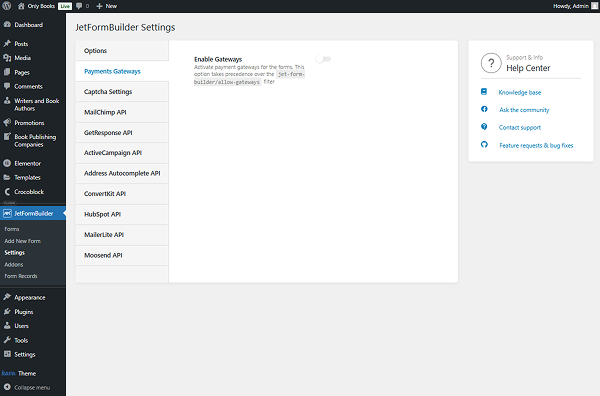Screen dimensions: 600x396
Task: Click the Pages icon in sidebar
Action: (x=7, y=72)
